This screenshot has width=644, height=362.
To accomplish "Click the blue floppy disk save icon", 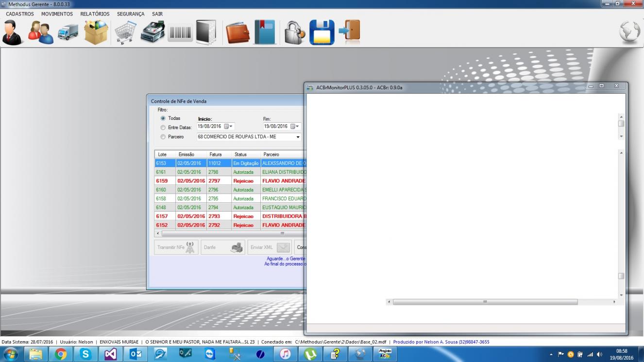I will point(322,33).
